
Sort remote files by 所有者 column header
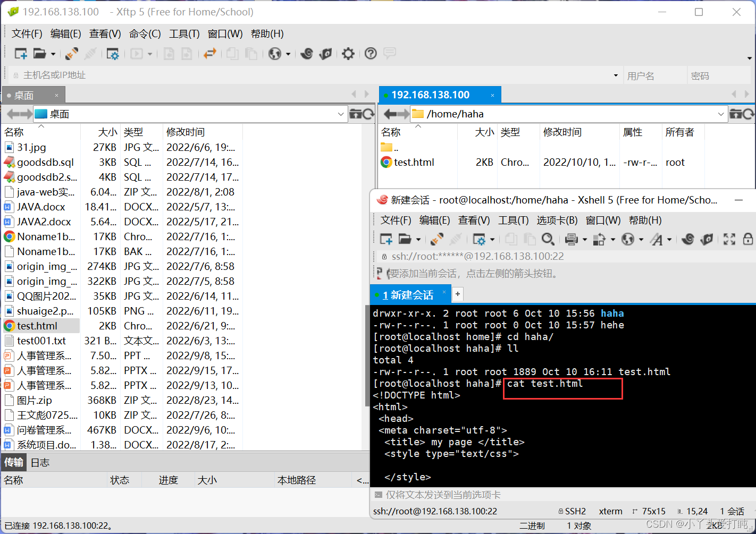pyautogui.click(x=683, y=132)
